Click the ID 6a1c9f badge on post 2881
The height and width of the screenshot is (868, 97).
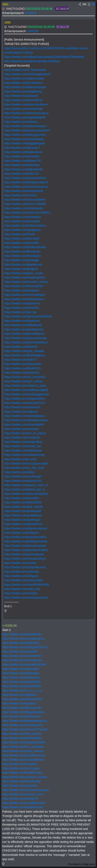[62, 9]
